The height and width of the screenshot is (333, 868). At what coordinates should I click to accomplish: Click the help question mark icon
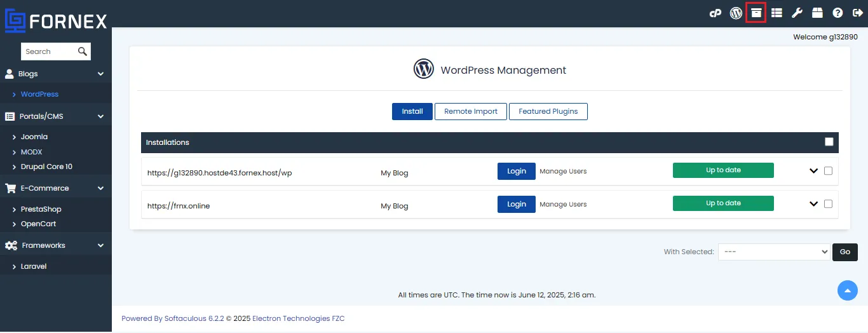837,13
